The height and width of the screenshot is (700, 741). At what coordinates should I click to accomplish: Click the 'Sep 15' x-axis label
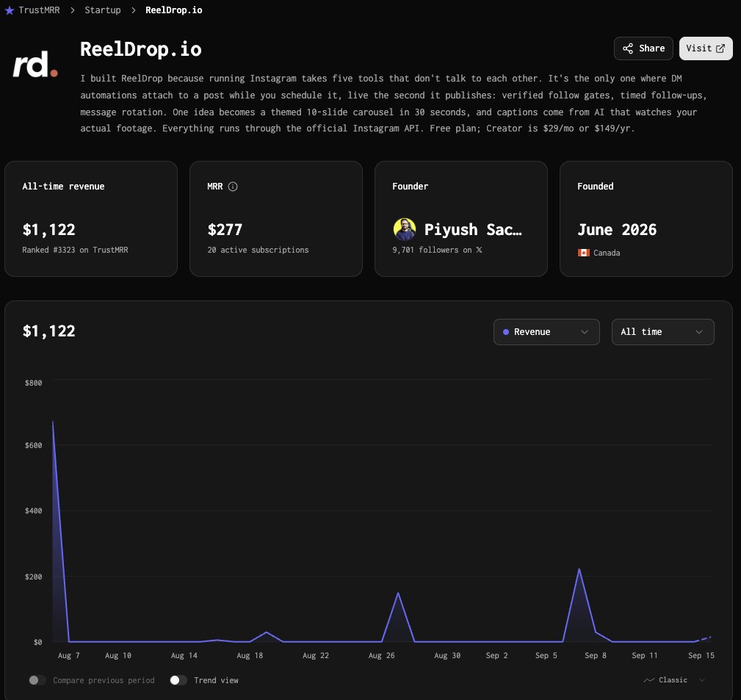pos(701,656)
